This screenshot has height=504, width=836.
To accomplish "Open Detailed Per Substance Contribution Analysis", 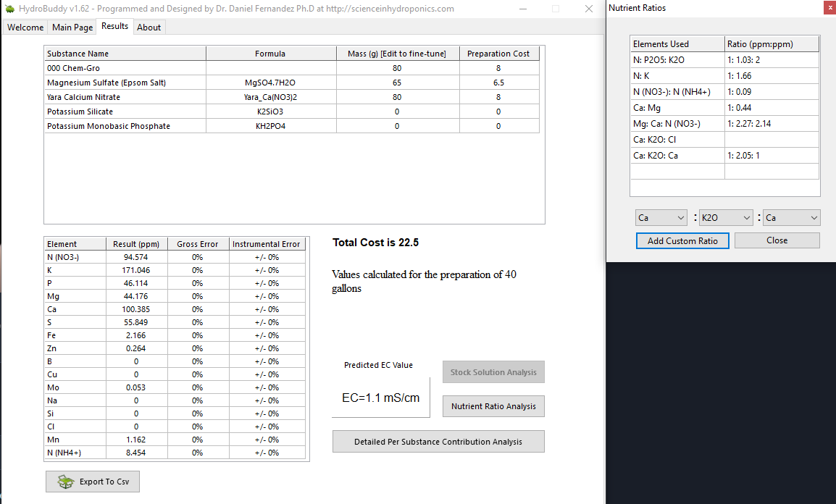I will [x=438, y=442].
